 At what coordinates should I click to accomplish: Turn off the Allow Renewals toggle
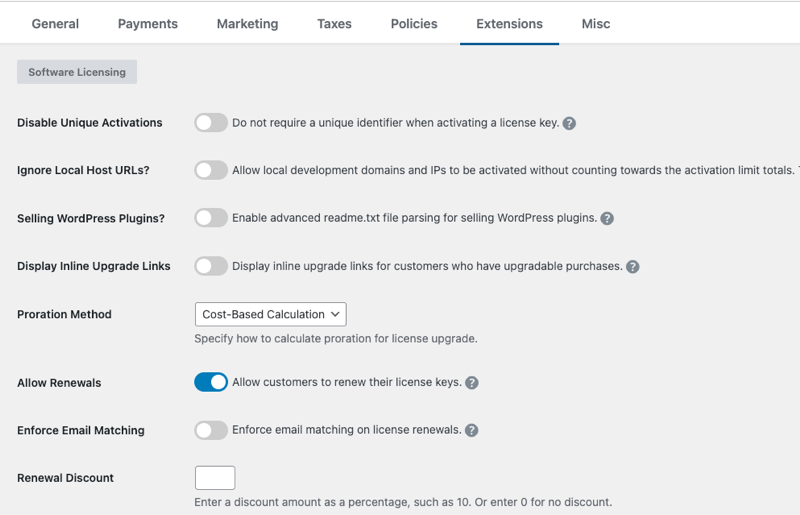pos(211,382)
